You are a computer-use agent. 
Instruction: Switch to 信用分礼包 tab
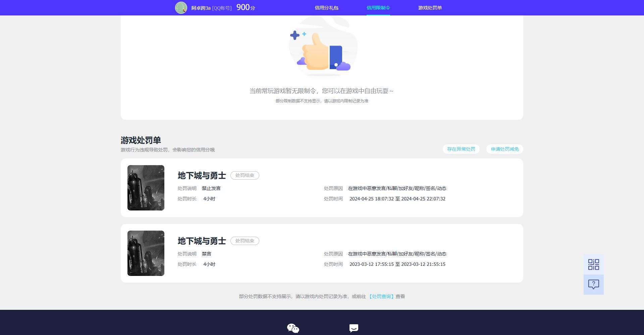click(x=326, y=8)
